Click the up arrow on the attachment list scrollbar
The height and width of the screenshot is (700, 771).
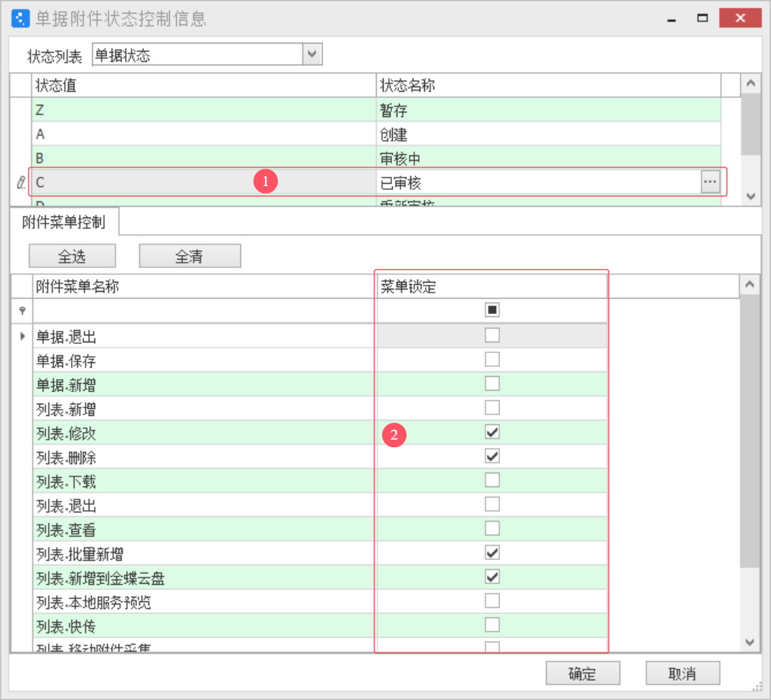pyautogui.click(x=750, y=285)
